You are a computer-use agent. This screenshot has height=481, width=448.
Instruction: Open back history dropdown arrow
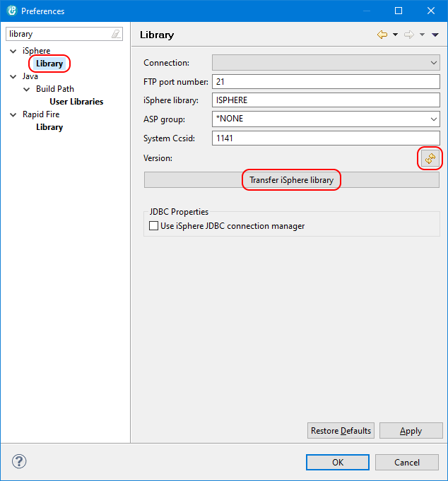pyautogui.click(x=395, y=35)
